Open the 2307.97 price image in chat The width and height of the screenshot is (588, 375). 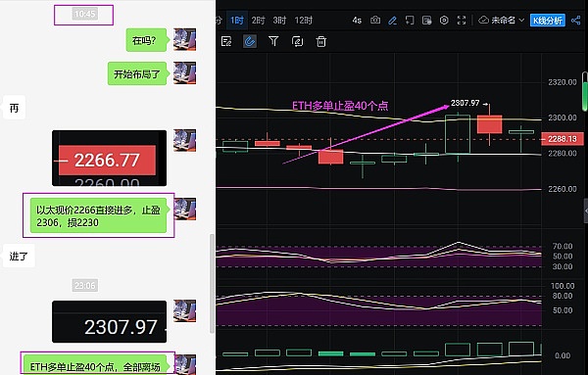coord(109,321)
